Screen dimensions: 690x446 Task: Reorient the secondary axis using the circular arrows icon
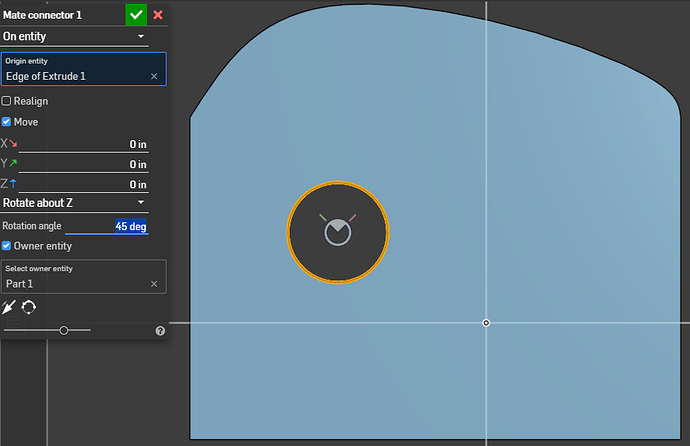[x=29, y=307]
